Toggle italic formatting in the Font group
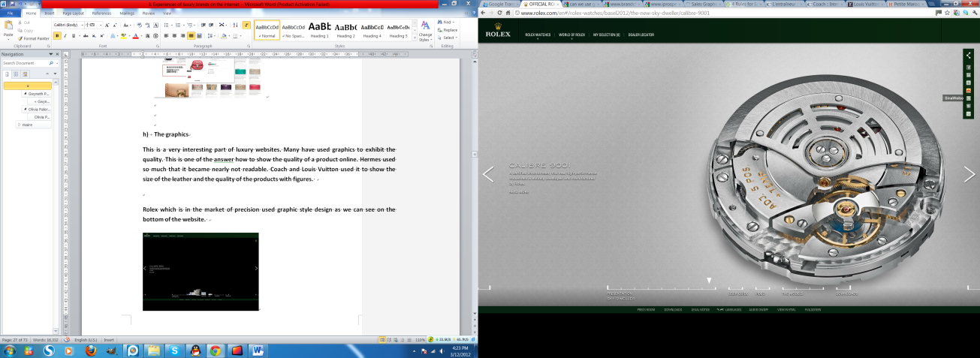 pyautogui.click(x=65, y=35)
